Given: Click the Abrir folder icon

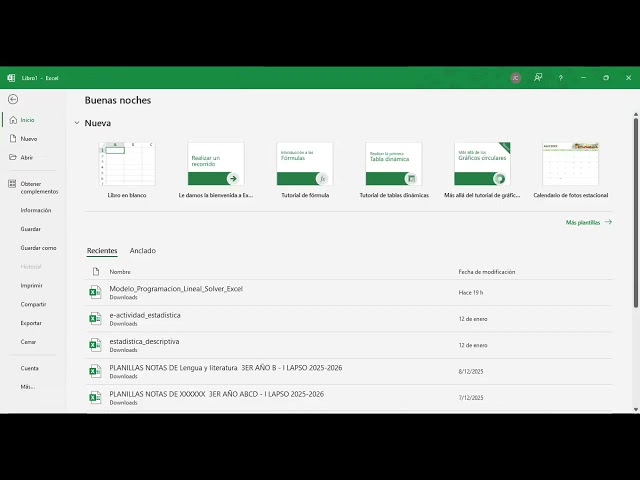Looking at the screenshot, I should coord(13,157).
